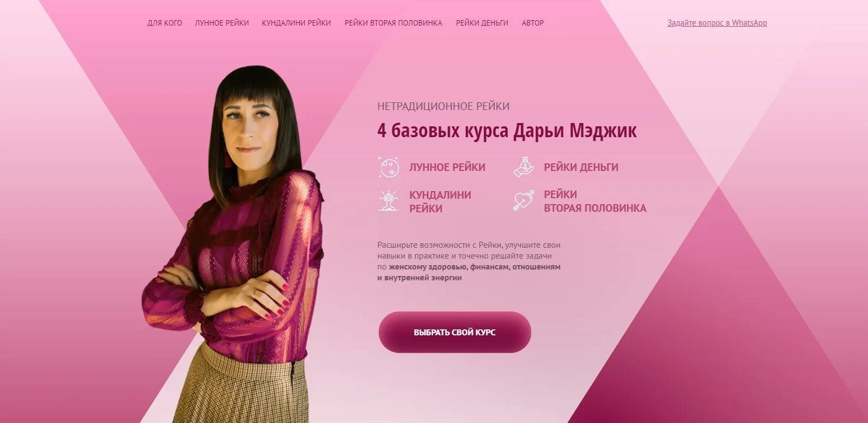Go to Лунное Рейки in top navigation
Screen dimensions: 868x423
222,23
